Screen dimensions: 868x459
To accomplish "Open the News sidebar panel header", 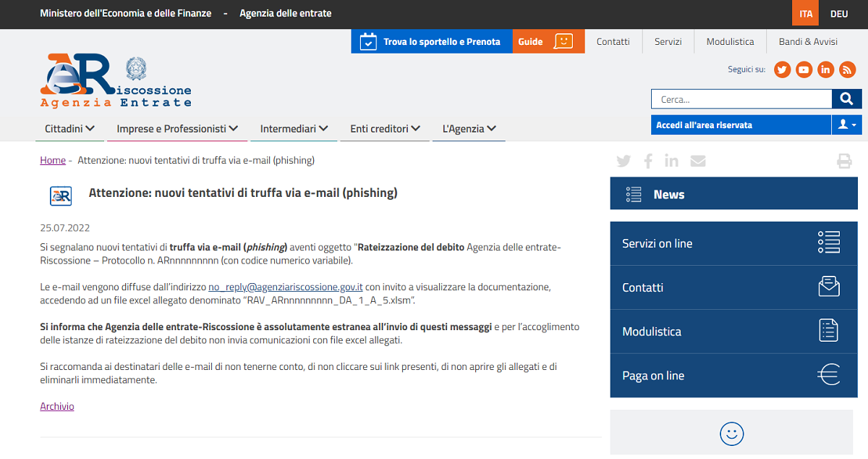I will tap(736, 194).
